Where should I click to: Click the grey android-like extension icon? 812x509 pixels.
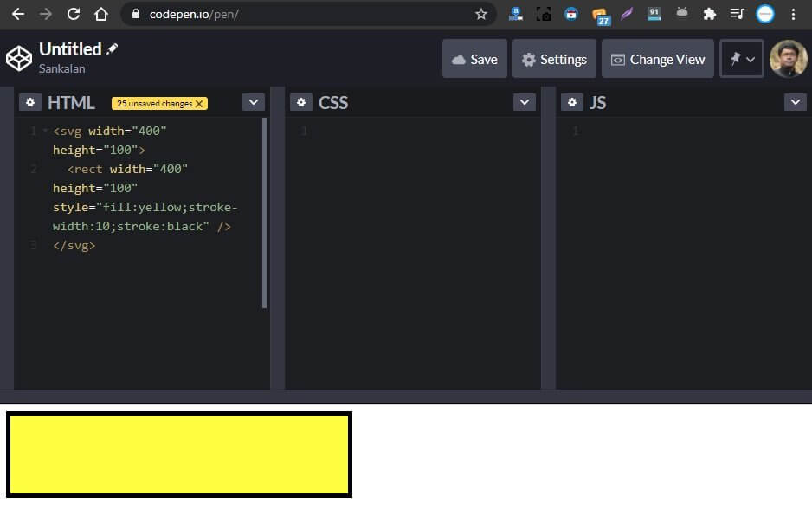pos(682,12)
